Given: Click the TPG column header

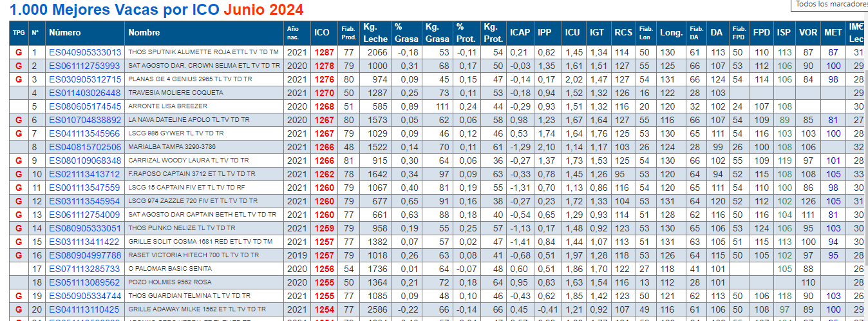Looking at the screenshot, I should tap(19, 32).
